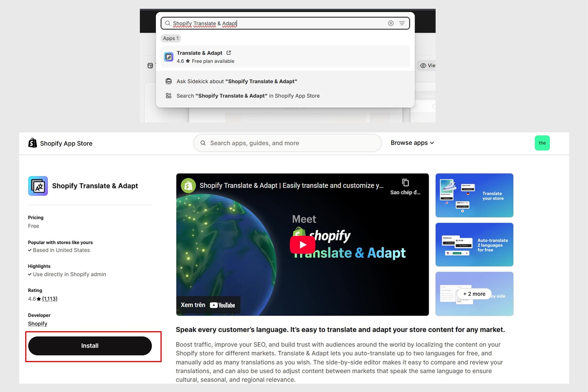Viewport: 588px width, 392px height.
Task: Click the eye icon behind the search panel
Action: point(423,66)
